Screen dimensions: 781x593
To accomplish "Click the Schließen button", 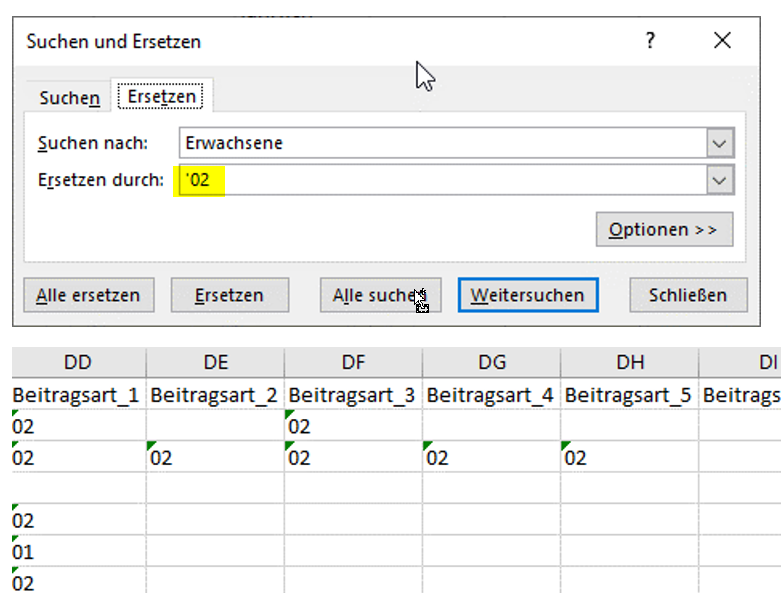I will 689,295.
